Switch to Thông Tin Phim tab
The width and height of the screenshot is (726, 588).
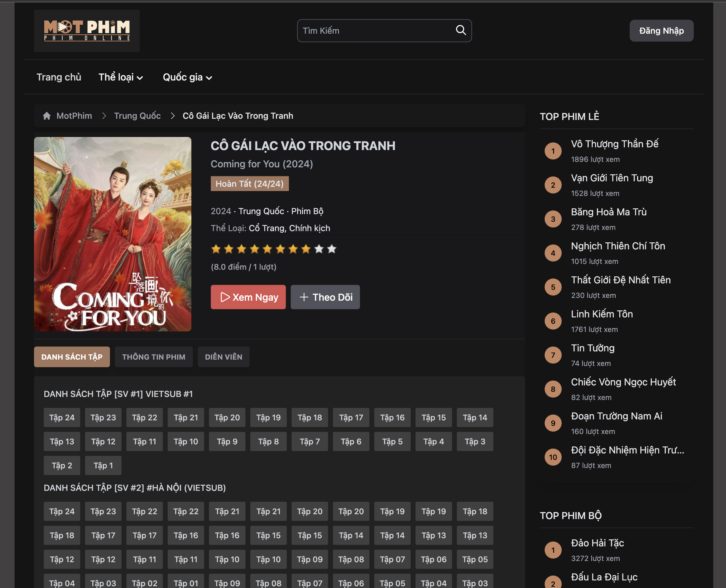153,357
